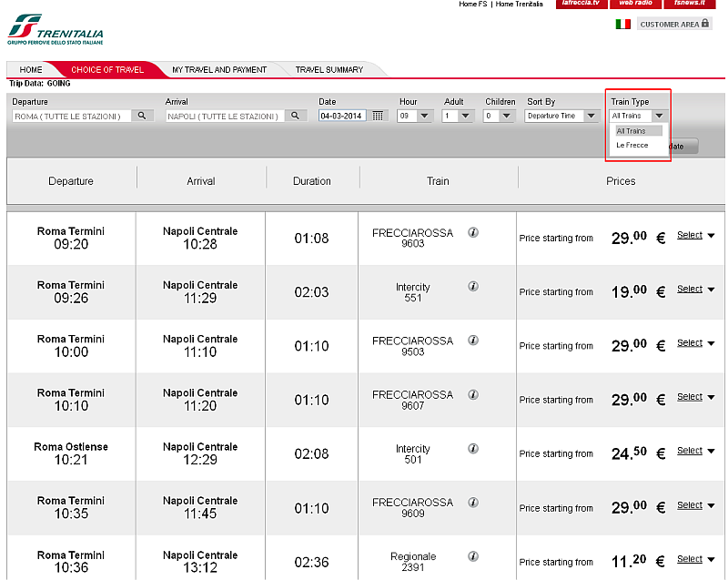Open My Travel and Payment tab
This screenshot has height=580, width=728.
(x=219, y=70)
